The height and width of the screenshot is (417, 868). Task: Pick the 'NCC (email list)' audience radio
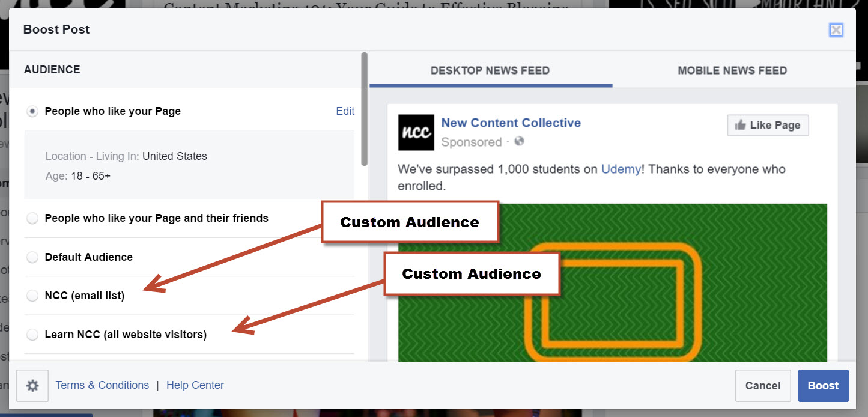click(32, 296)
